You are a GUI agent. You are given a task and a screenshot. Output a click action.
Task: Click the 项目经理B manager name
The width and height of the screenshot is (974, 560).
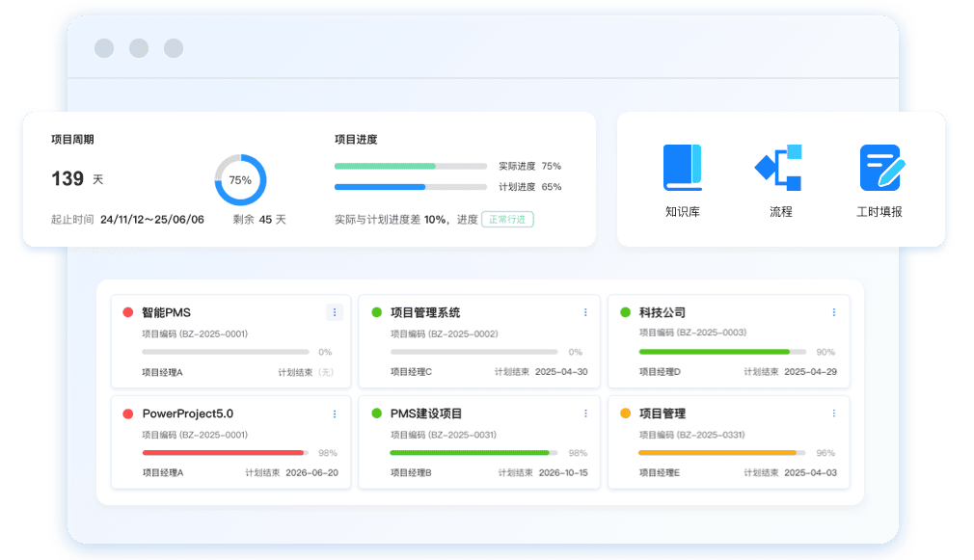[x=411, y=472]
